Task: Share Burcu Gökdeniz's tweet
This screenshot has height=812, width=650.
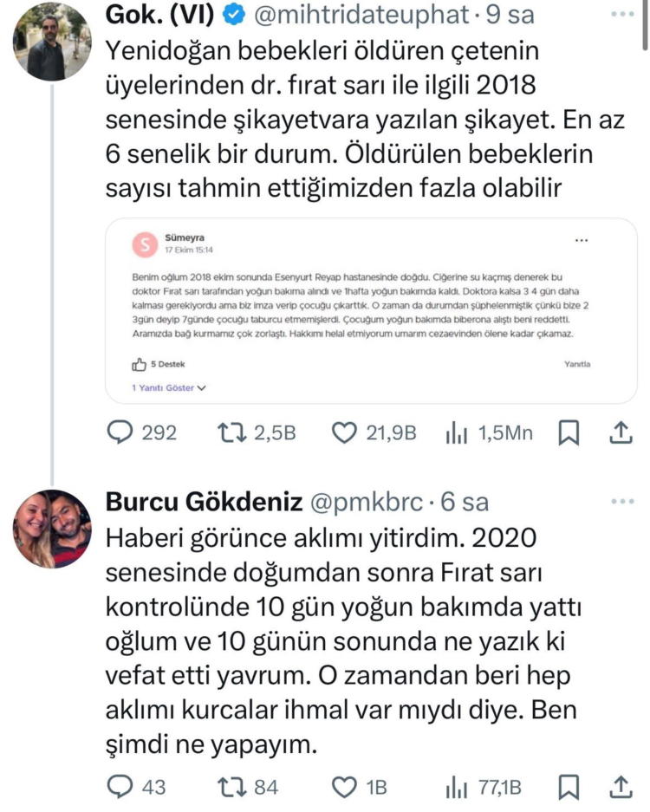Action: [621, 787]
